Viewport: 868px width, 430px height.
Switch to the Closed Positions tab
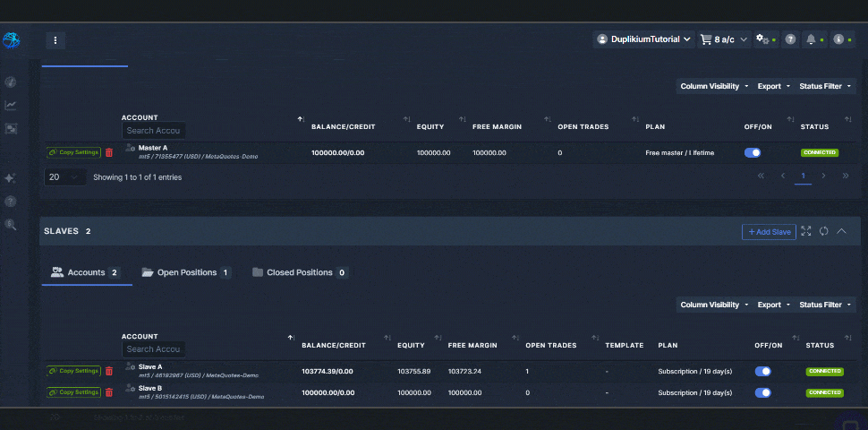click(x=299, y=272)
